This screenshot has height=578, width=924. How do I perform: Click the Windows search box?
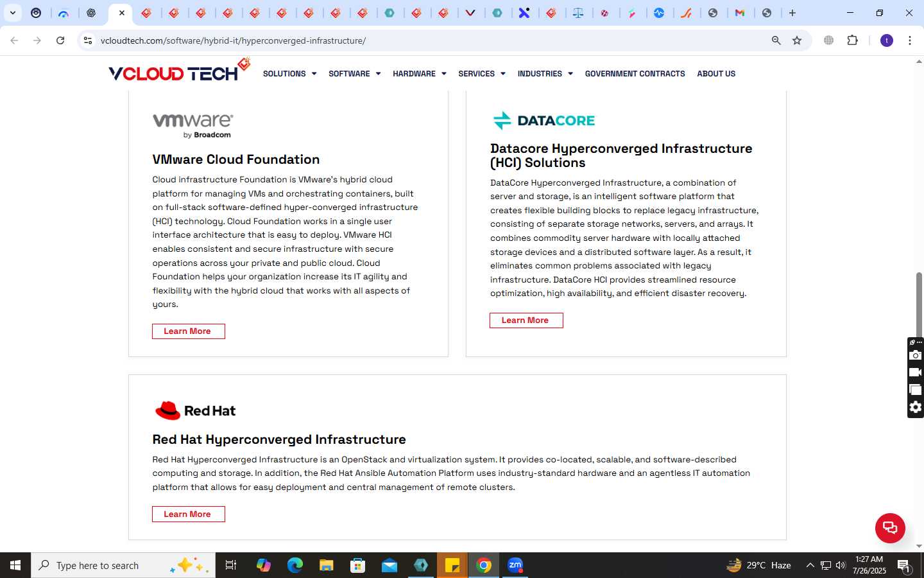(123, 565)
